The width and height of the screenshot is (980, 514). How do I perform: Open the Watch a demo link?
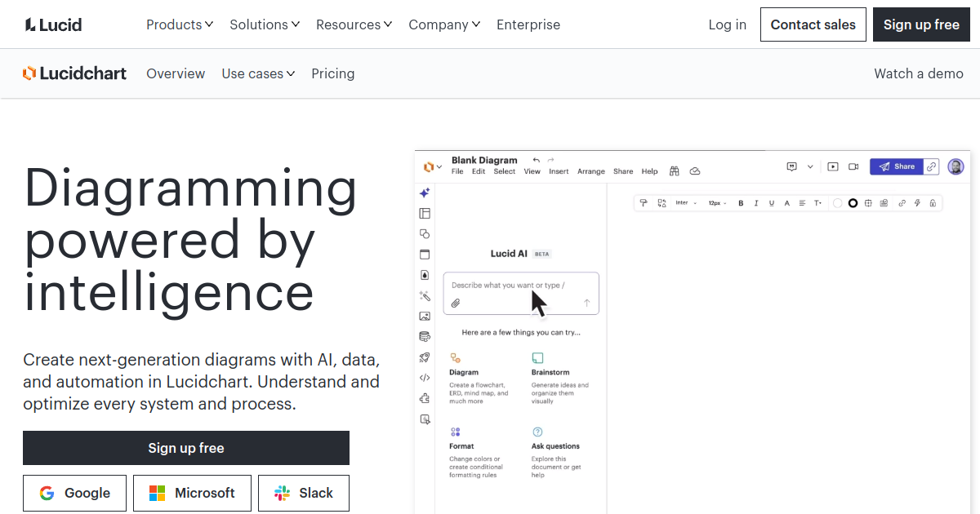[919, 73]
